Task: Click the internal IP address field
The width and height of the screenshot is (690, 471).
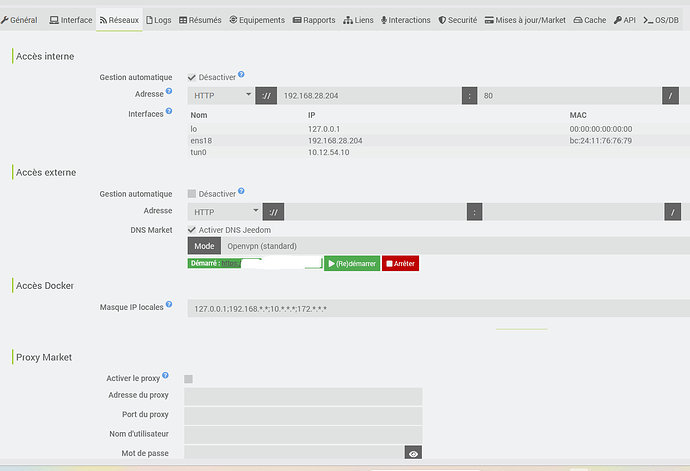Action: [x=369, y=96]
